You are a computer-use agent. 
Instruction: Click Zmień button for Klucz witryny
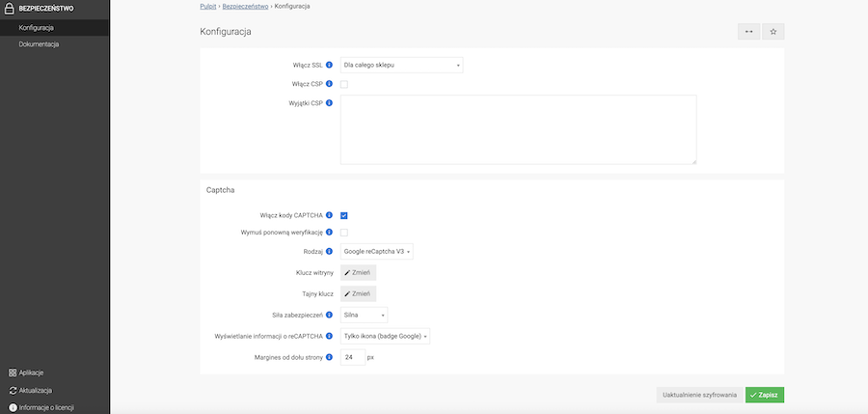coord(358,273)
